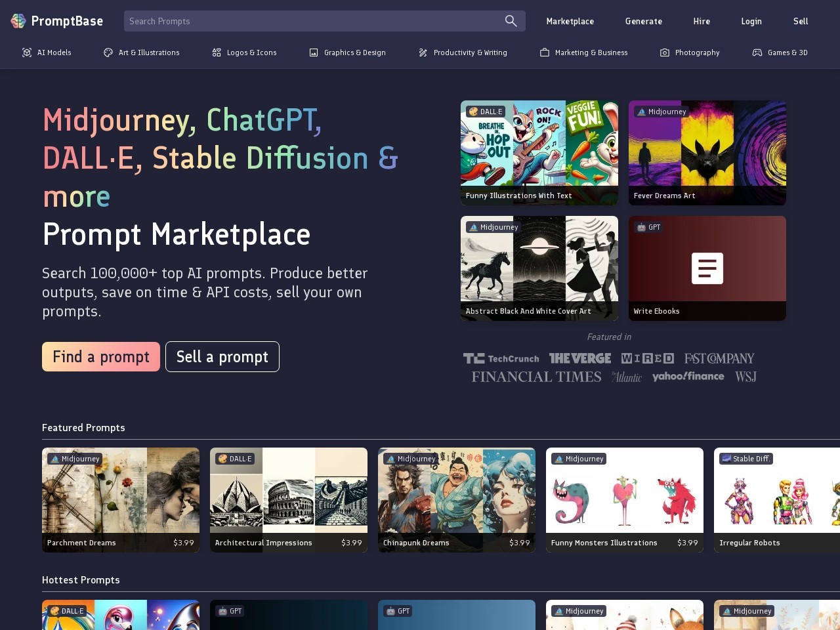Open the Generate menu item
The width and height of the screenshot is (840, 630).
click(644, 21)
